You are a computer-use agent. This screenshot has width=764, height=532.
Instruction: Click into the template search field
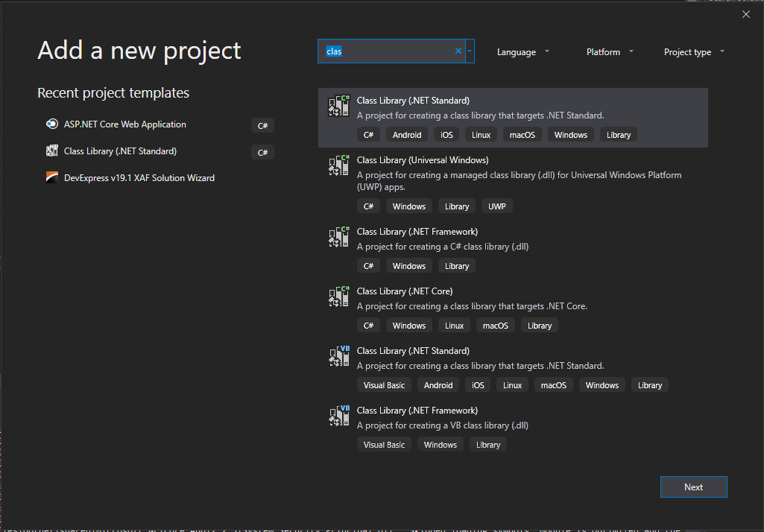click(x=390, y=51)
